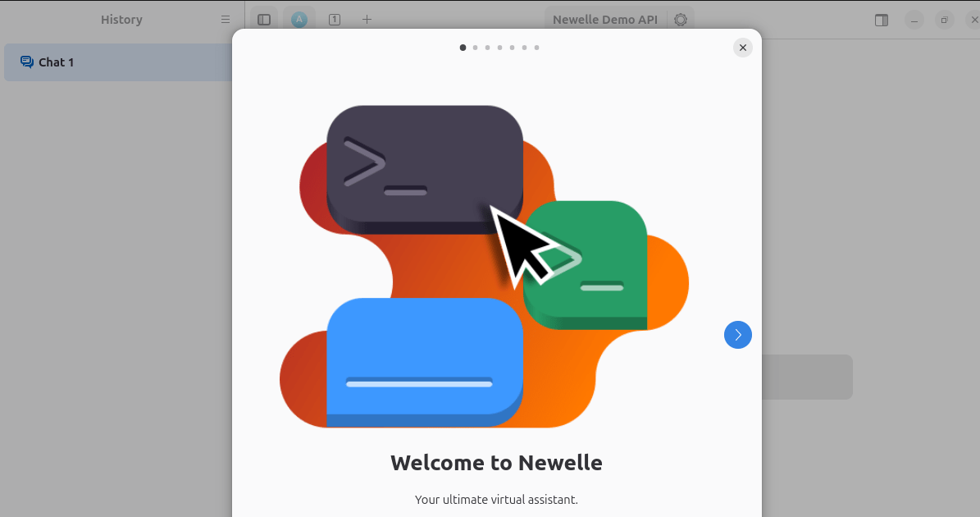
Task: Open settings via the gear icon
Action: [681, 19]
